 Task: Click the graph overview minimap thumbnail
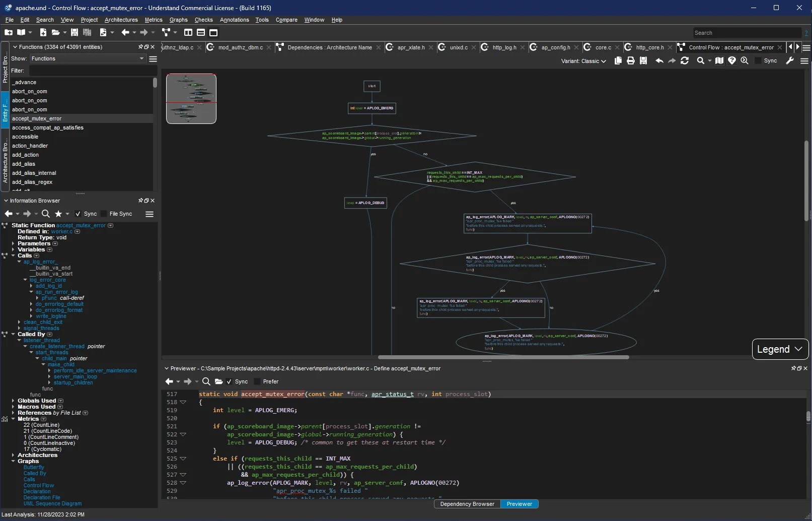pos(191,98)
